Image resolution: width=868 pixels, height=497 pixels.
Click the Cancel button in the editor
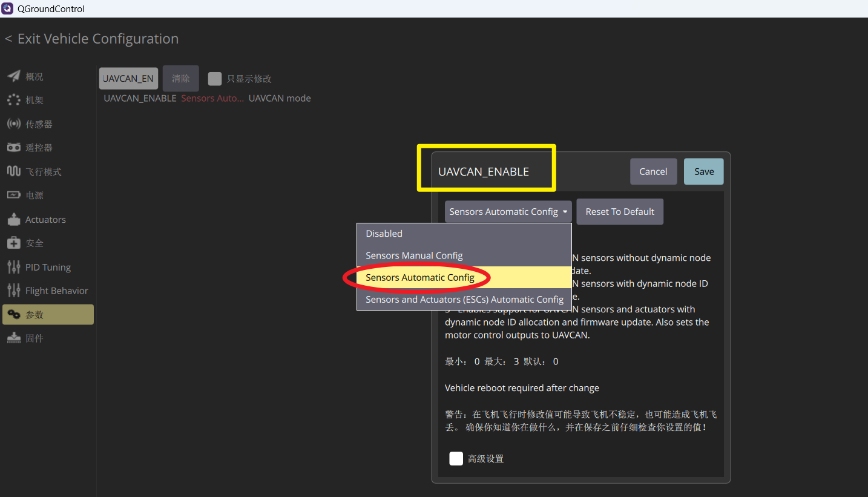click(653, 171)
